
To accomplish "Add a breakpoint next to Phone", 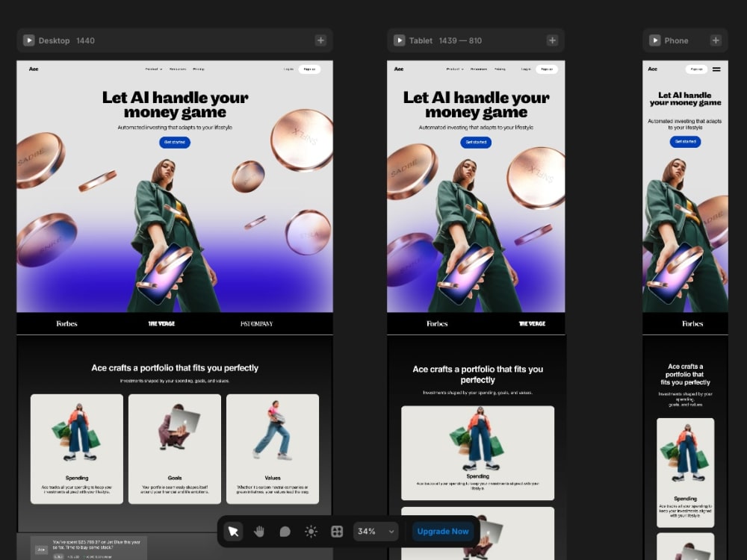I will 716,40.
